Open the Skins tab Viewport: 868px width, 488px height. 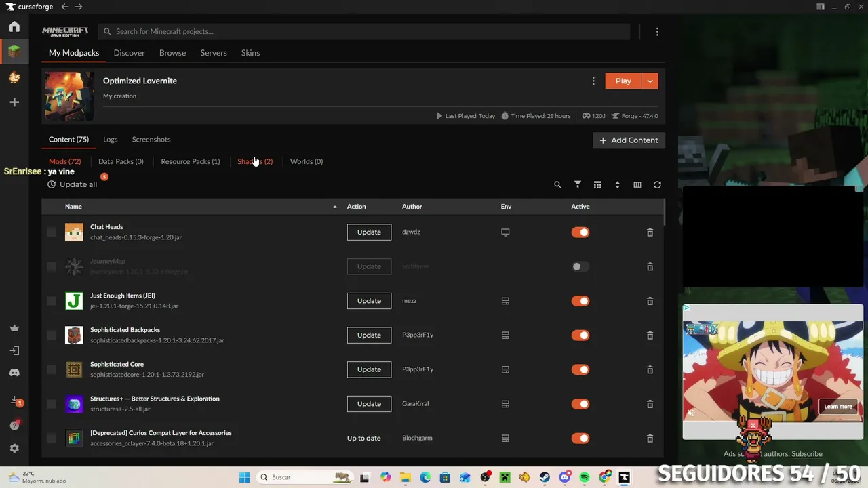coord(250,53)
